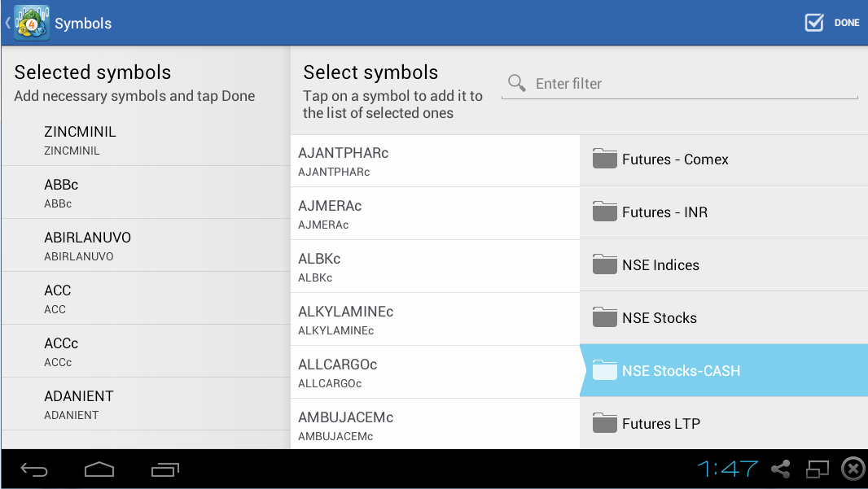Tap the Symbols title in header
The height and width of the screenshot is (489, 868).
click(x=83, y=24)
